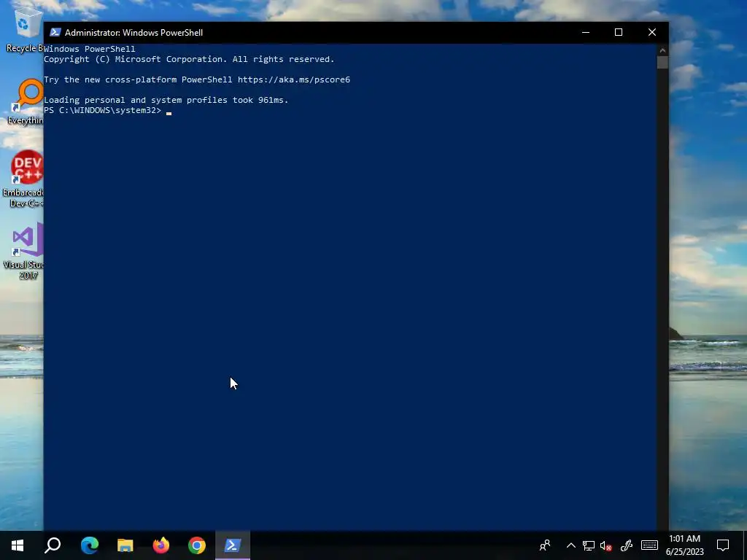Open PowerShell window system menu icon
Viewport: 747px width, 560px height.
pos(55,32)
